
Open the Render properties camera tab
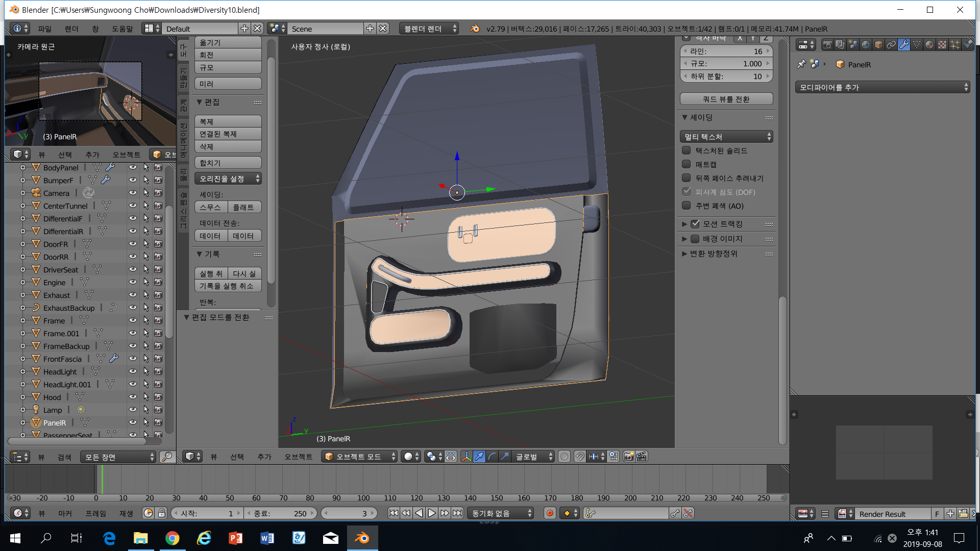click(827, 45)
